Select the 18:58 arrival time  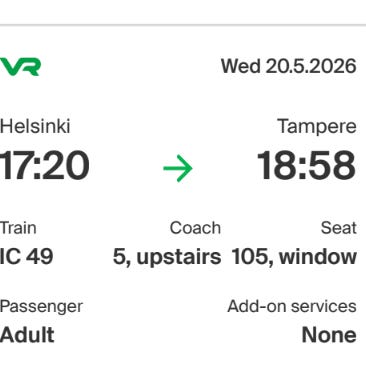(x=306, y=166)
